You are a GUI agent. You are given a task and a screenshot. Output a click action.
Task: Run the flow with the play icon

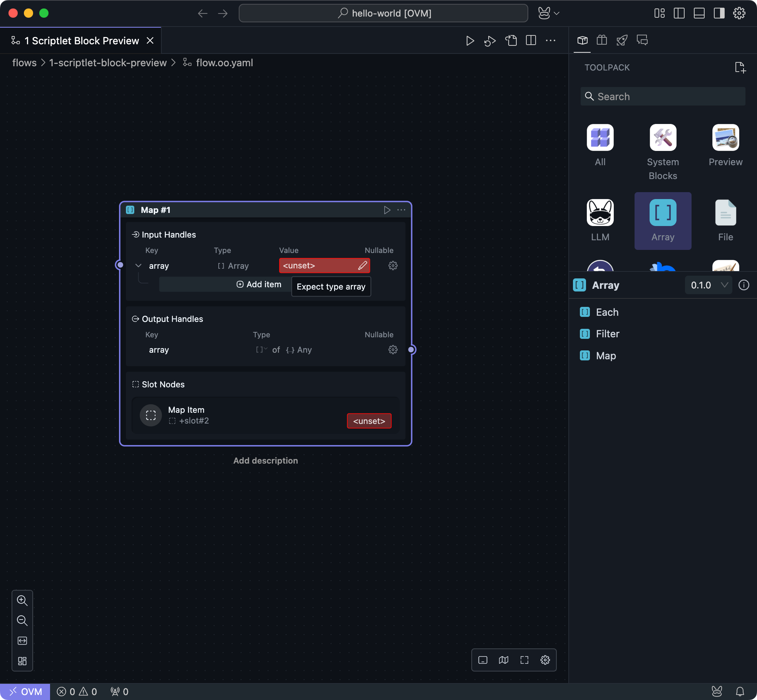click(x=470, y=40)
